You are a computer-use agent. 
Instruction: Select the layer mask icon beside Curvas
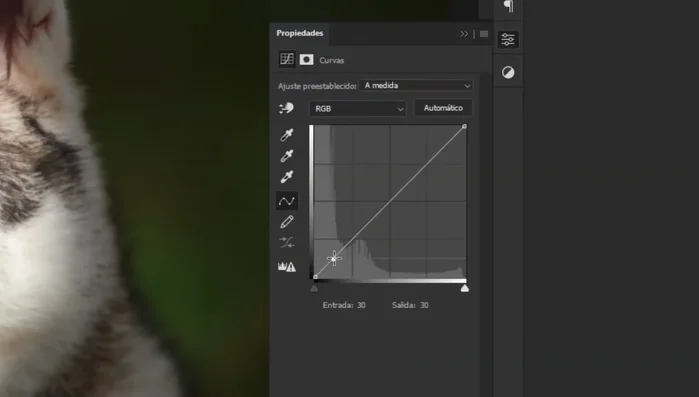point(306,60)
